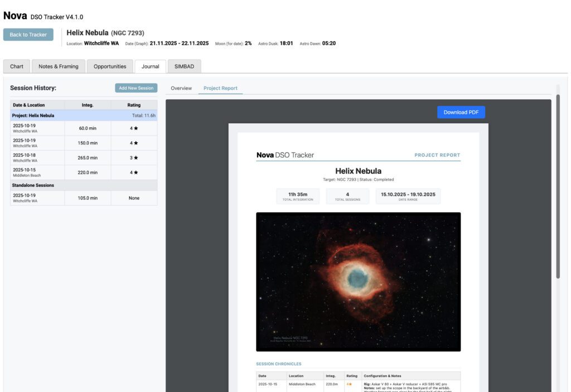
Task: Click the standalone 2025-10-19 session entry
Action: pos(56,197)
